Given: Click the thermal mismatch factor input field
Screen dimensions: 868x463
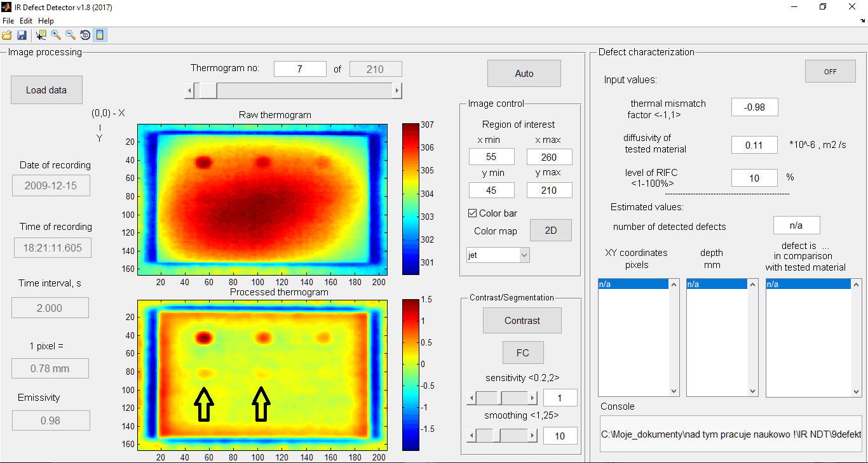Looking at the screenshot, I should (x=754, y=107).
